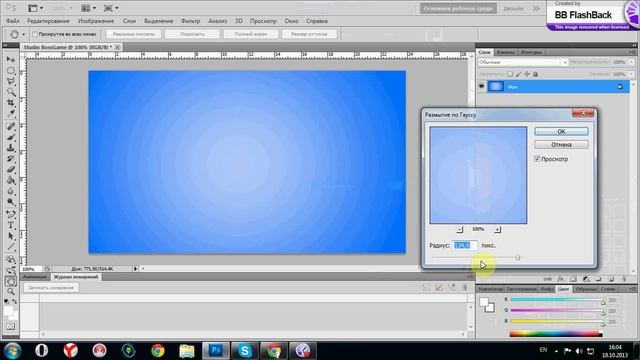Select the Crop tool
Screen dimensions: 640x360
(11, 103)
